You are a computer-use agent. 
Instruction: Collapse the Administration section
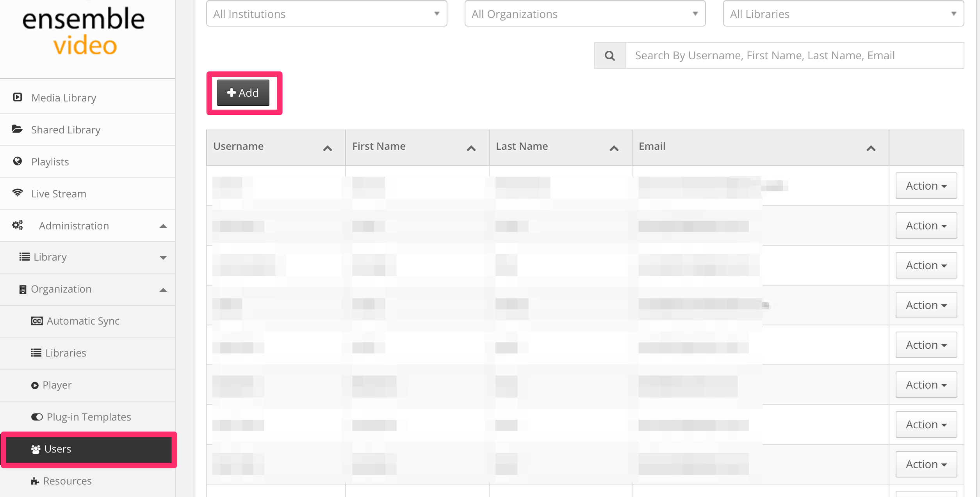point(164,225)
